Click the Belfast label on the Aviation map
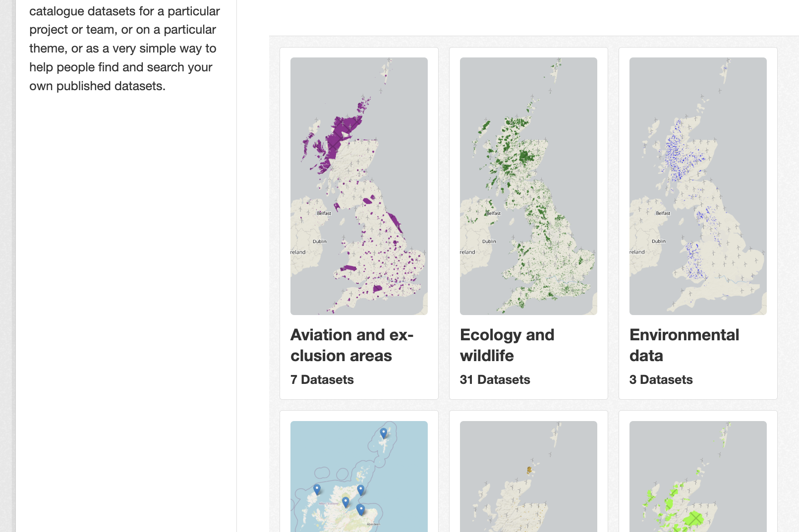Image resolution: width=799 pixels, height=532 pixels. pos(324,213)
